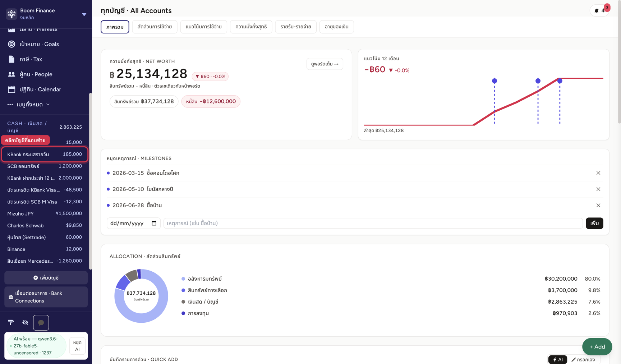
Task: Toggle hide amounts eye-slash icon
Action: pyautogui.click(x=25, y=323)
